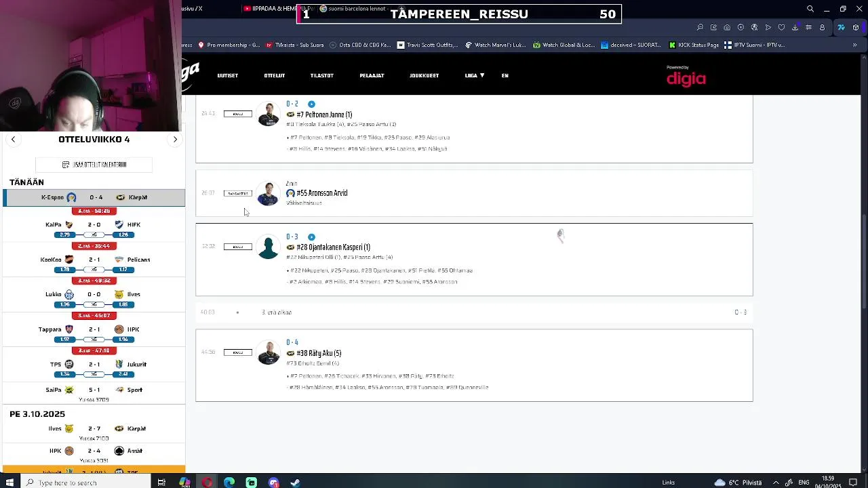Viewport: 868px width, 488px height.
Task: Open the translate globe icon
Action: point(754,27)
